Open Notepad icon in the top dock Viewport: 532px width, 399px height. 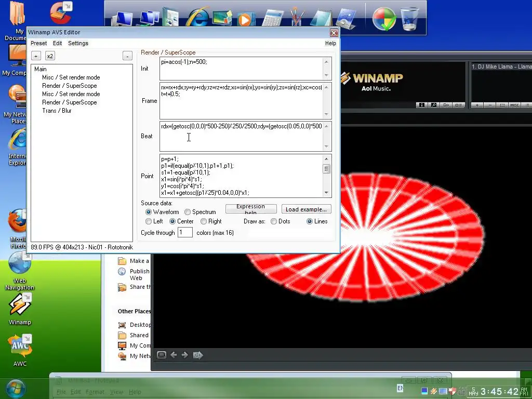321,18
